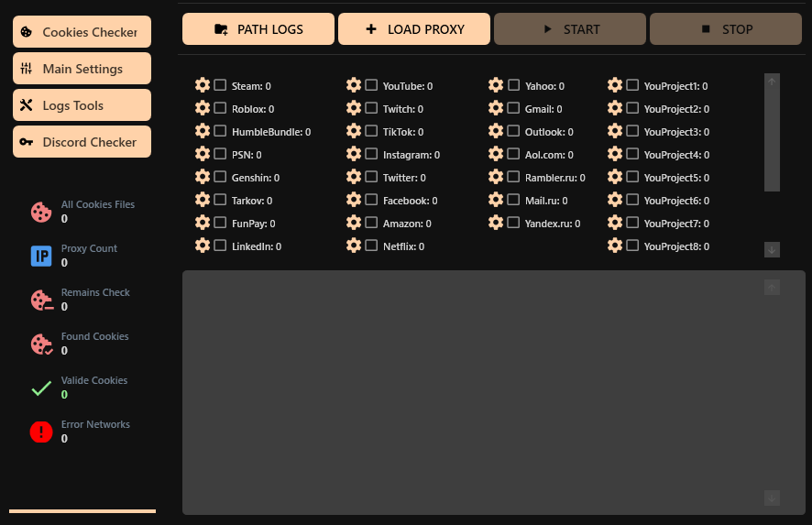Viewport: 812px width, 525px height.
Task: Open settings gear for FunPay
Action: click(203, 222)
